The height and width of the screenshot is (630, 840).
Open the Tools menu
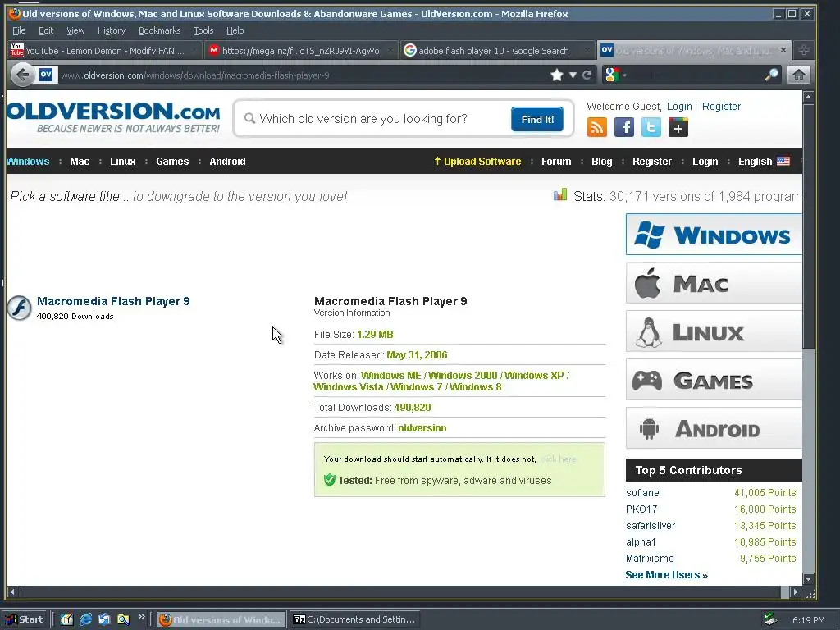[x=203, y=30]
